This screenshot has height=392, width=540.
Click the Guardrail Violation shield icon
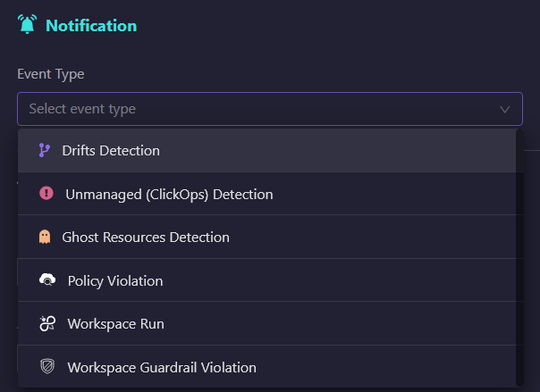[x=47, y=366]
